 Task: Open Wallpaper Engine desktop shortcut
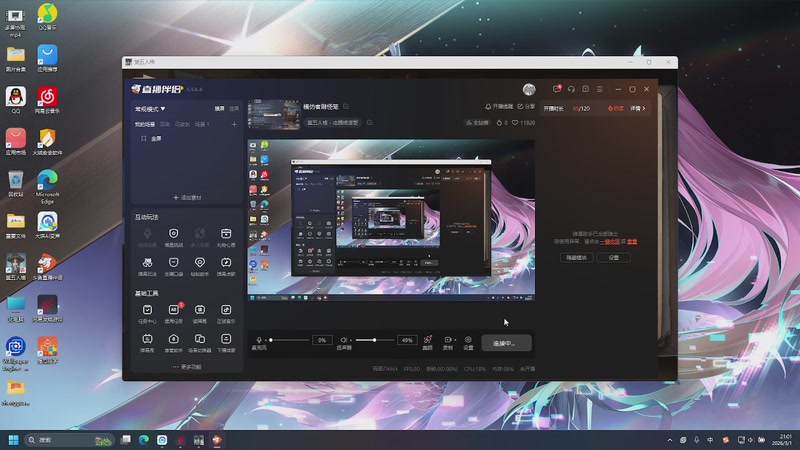tap(16, 353)
